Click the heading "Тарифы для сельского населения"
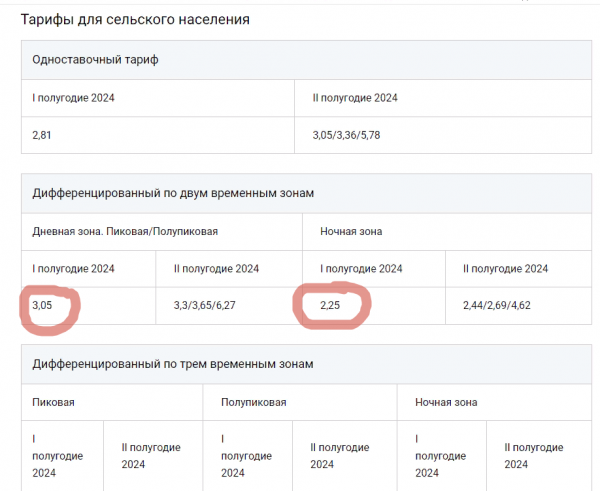600x491 pixels. (135, 19)
